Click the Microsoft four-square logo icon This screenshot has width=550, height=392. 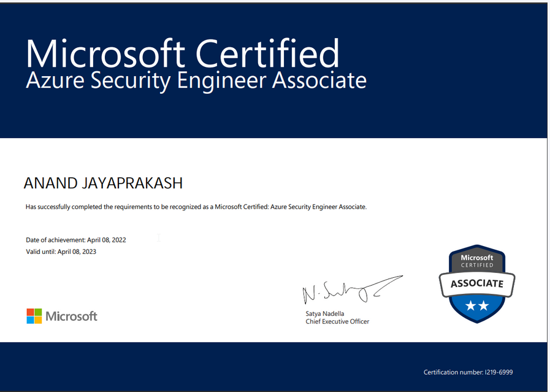coord(34,316)
